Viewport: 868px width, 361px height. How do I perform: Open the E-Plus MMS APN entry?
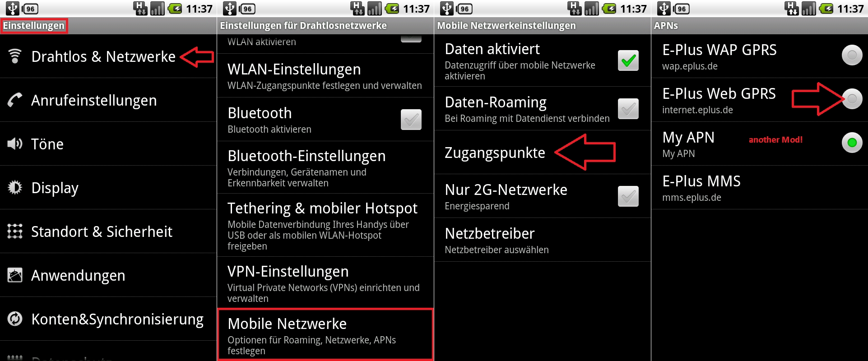pos(760,187)
